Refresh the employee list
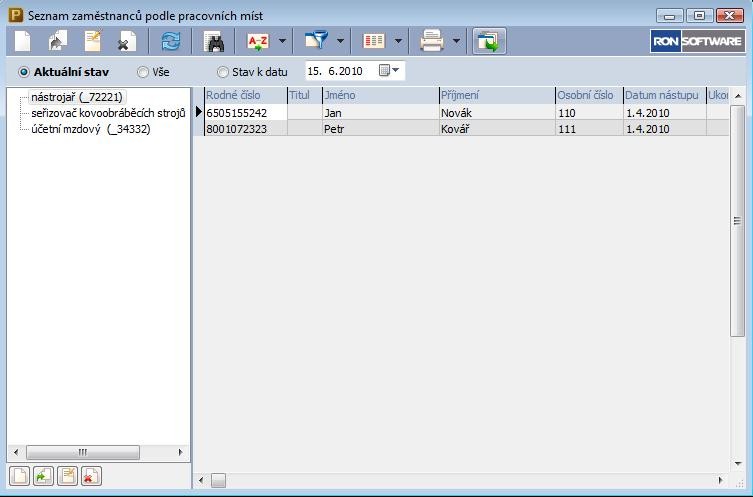 [171, 41]
